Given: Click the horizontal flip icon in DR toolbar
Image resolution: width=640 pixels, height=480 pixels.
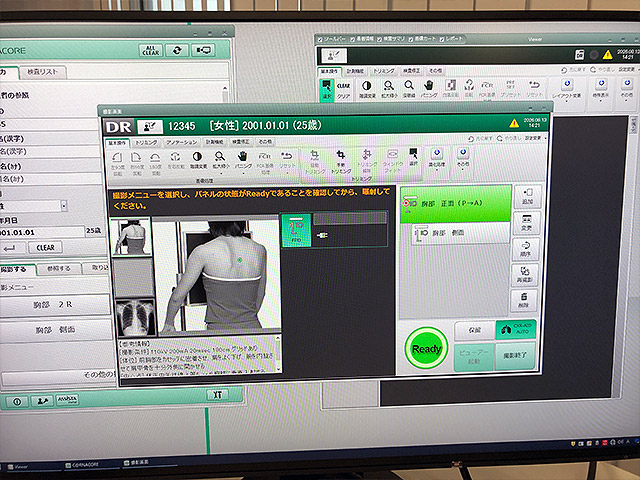Looking at the screenshot, I should click(x=176, y=160).
